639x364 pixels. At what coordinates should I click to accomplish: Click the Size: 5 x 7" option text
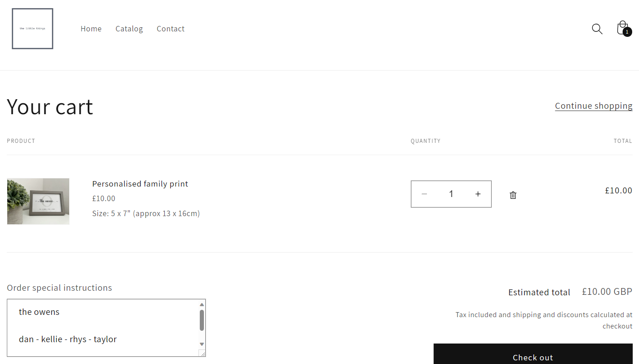click(146, 213)
